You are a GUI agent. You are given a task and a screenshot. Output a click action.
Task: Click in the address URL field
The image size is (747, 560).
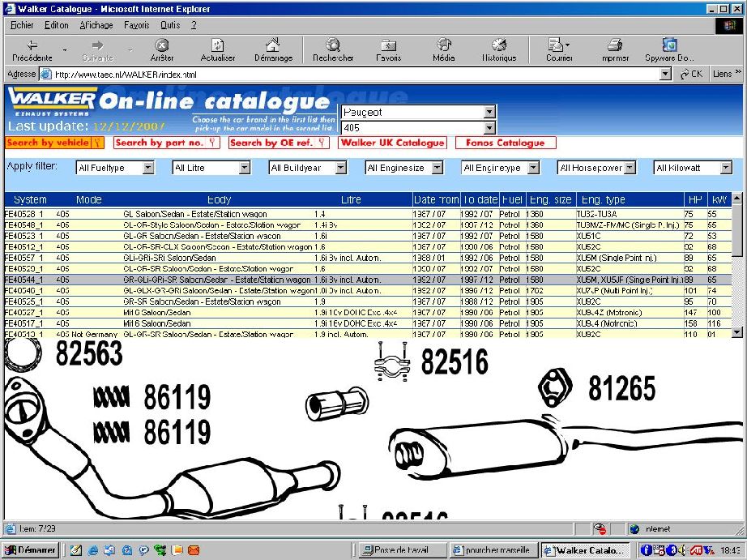click(x=355, y=74)
